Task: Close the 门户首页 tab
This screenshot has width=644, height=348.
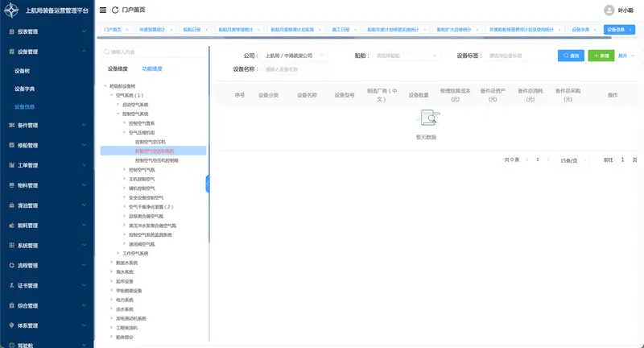Action: click(x=127, y=30)
